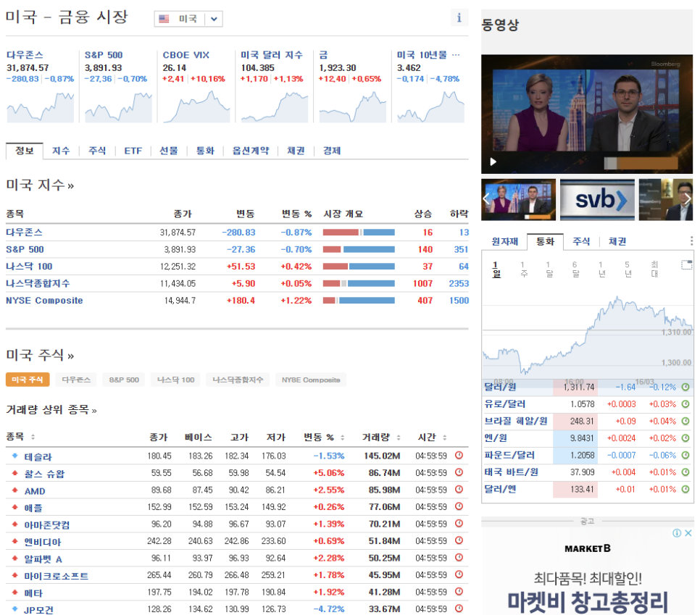
Task: Switch to the 지수 tab
Action: pos(61,151)
